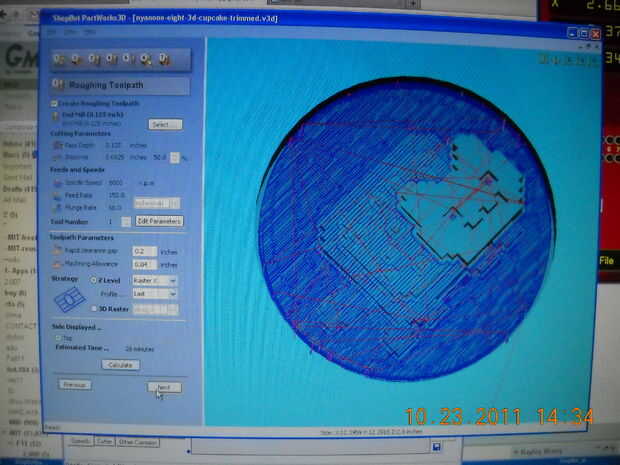Screen dimensions: 620x465
Task: Open step 4 Finishing Toolpath wizard icon
Action: coord(111,60)
